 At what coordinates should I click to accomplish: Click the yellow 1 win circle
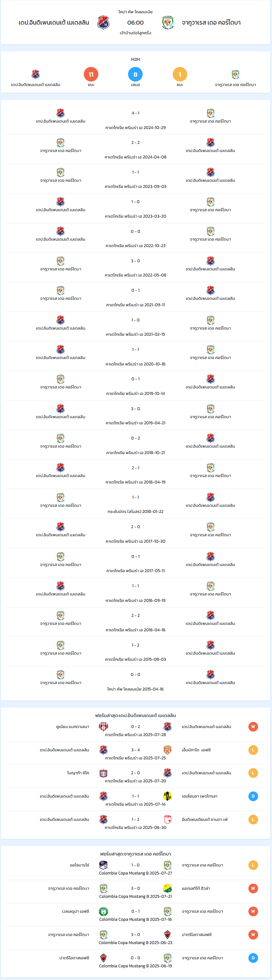(180, 74)
